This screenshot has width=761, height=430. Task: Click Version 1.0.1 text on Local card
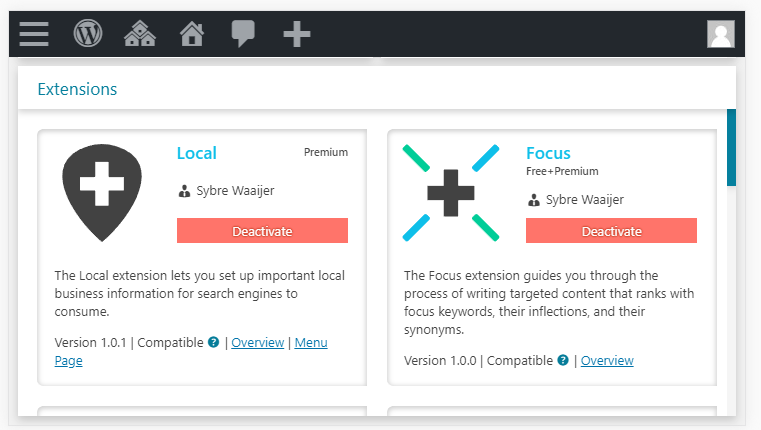click(x=90, y=343)
